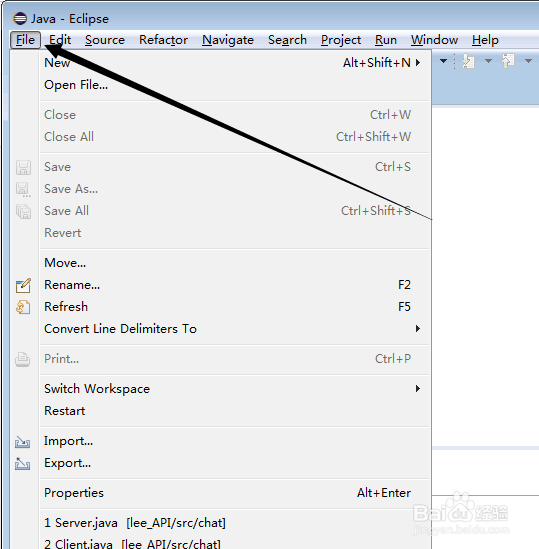
Task: Open the Navigate menu
Action: tap(228, 40)
